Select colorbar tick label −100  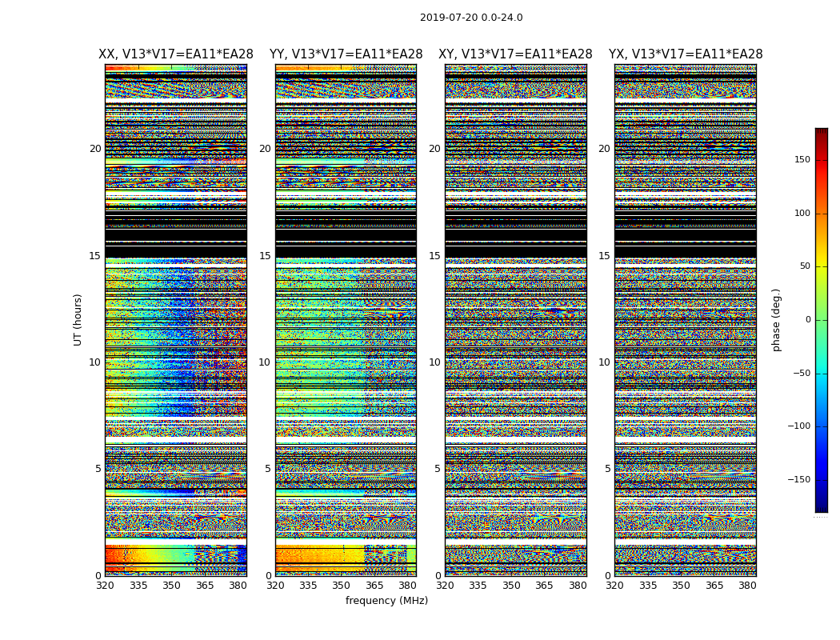pos(798,426)
